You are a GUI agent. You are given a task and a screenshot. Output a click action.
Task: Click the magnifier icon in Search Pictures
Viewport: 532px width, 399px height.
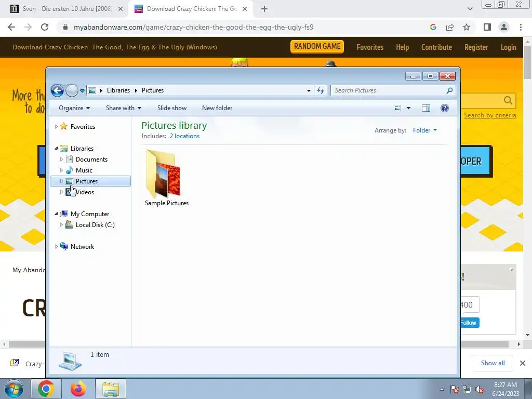[449, 90]
